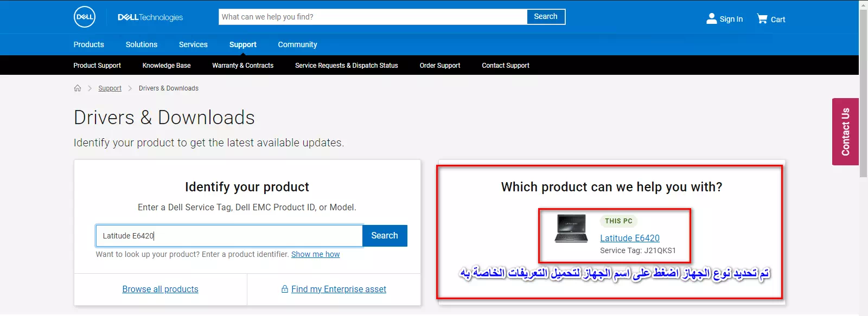Screen dimensions: 868x316
Task: Click the Sign In user icon
Action: pos(711,18)
